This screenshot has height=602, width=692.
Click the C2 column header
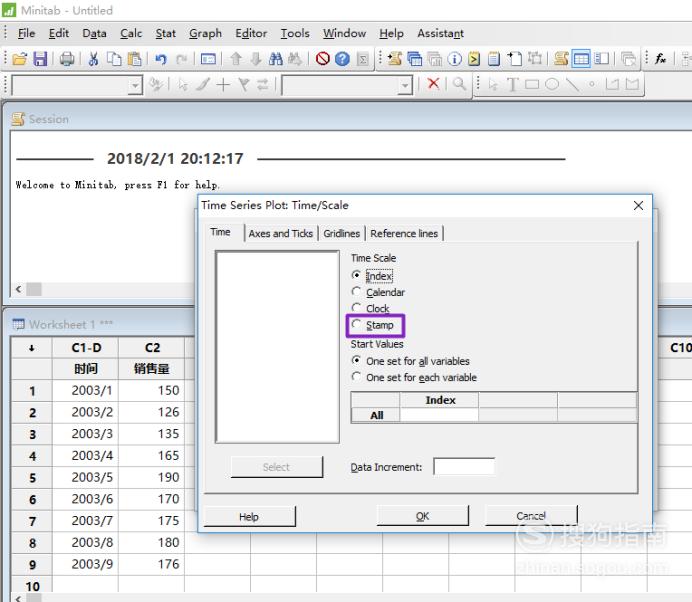click(x=152, y=348)
